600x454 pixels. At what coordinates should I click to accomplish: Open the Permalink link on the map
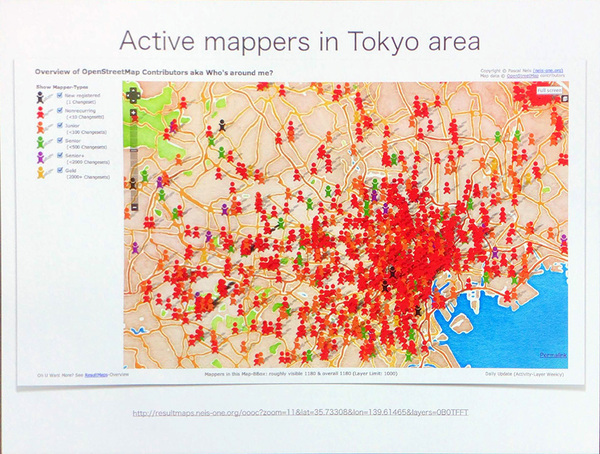(553, 355)
